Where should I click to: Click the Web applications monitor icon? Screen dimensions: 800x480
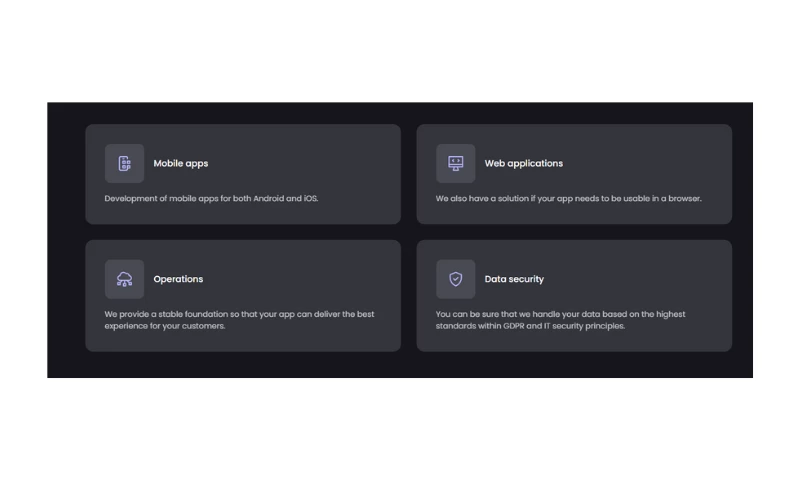click(x=456, y=164)
